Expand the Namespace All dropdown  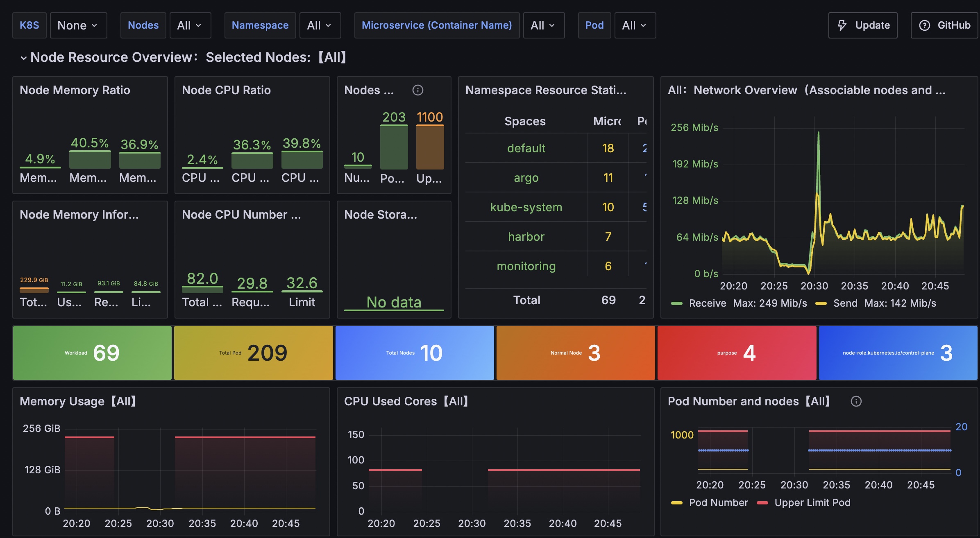point(320,25)
